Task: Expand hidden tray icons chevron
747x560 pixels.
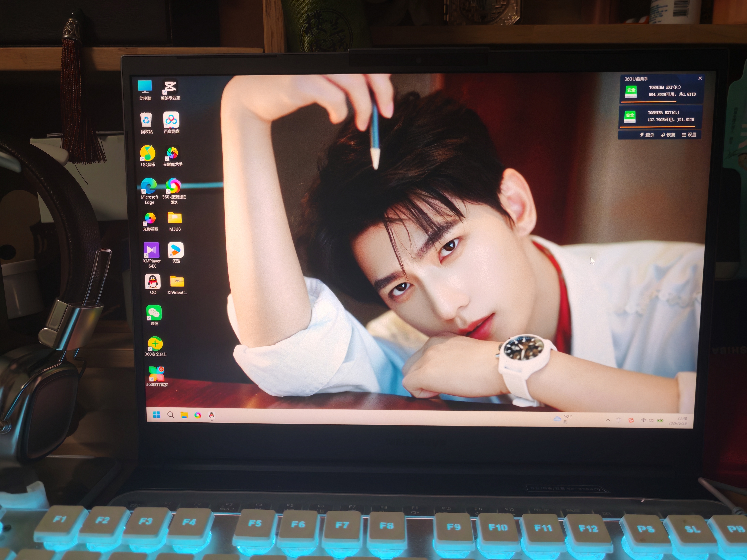Action: click(x=608, y=420)
